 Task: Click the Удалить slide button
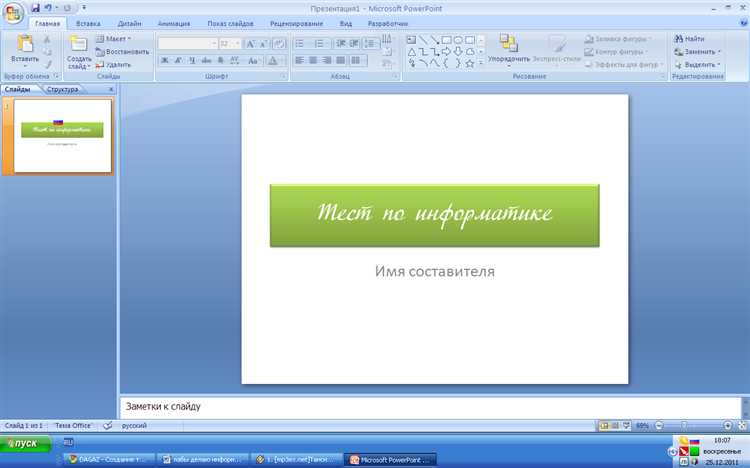coord(113,65)
